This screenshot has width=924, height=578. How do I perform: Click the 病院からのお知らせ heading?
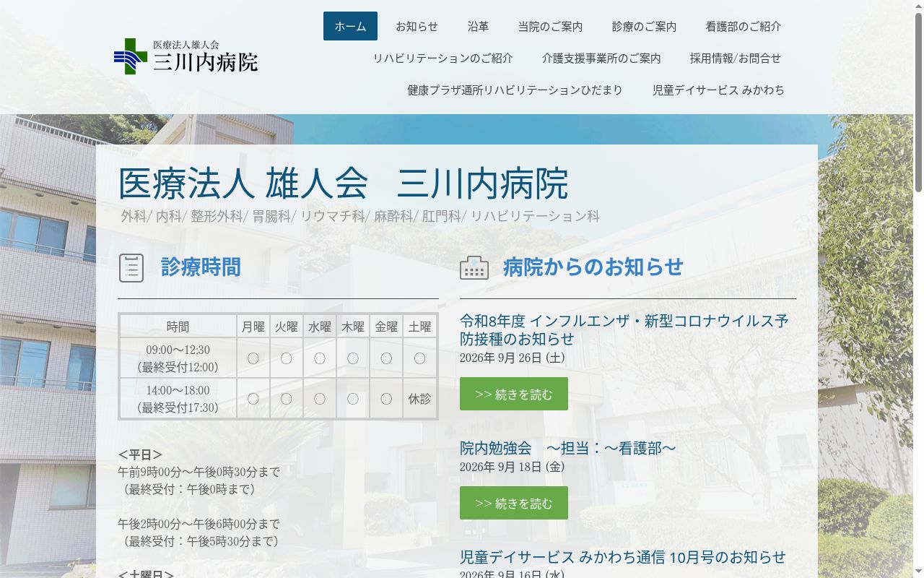point(593,267)
